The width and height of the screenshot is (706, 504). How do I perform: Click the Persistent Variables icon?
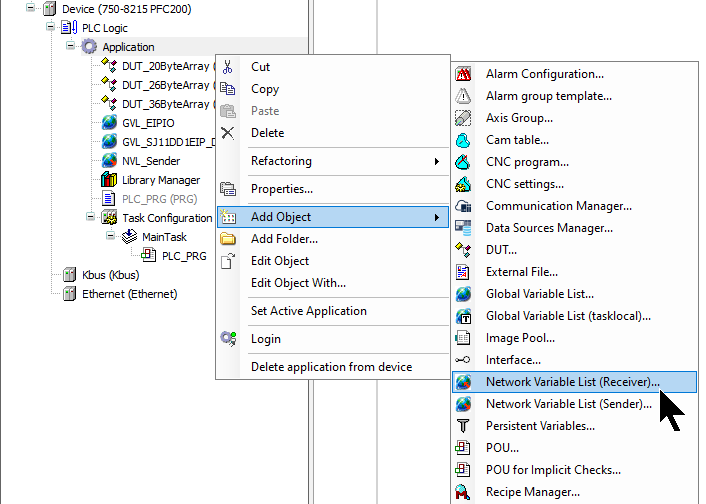pyautogui.click(x=463, y=426)
